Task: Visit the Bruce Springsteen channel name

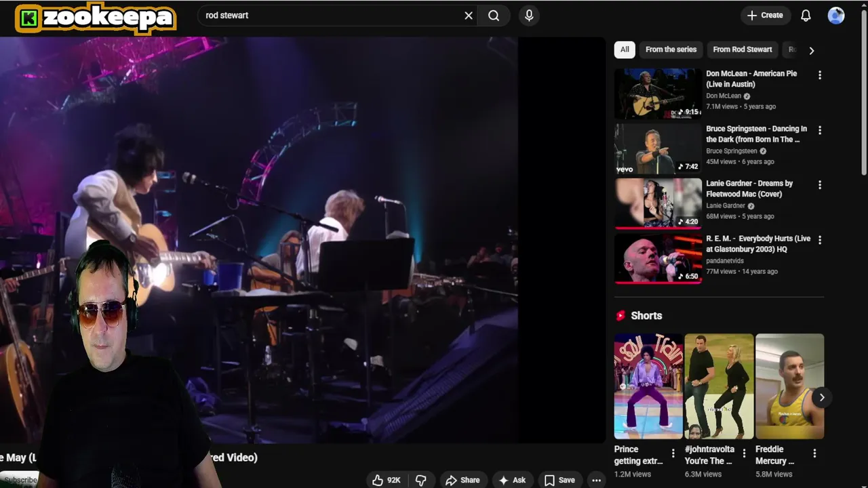Action: click(731, 151)
